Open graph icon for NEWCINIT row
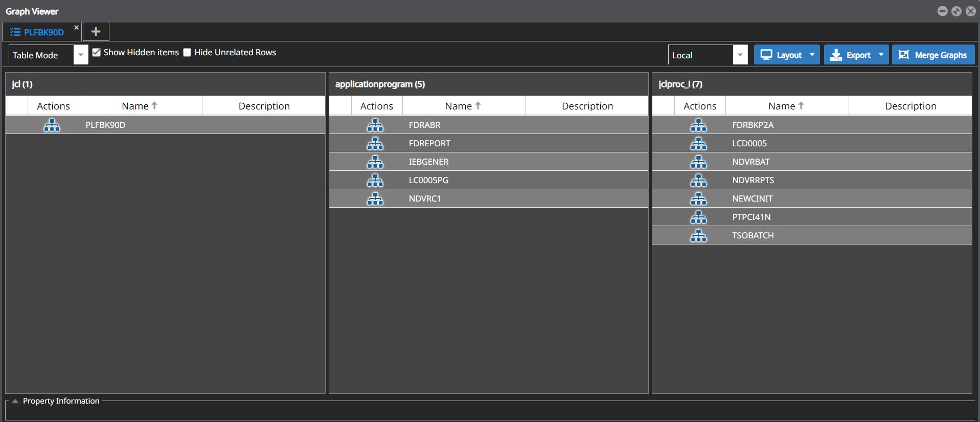This screenshot has height=422, width=980. (698, 198)
